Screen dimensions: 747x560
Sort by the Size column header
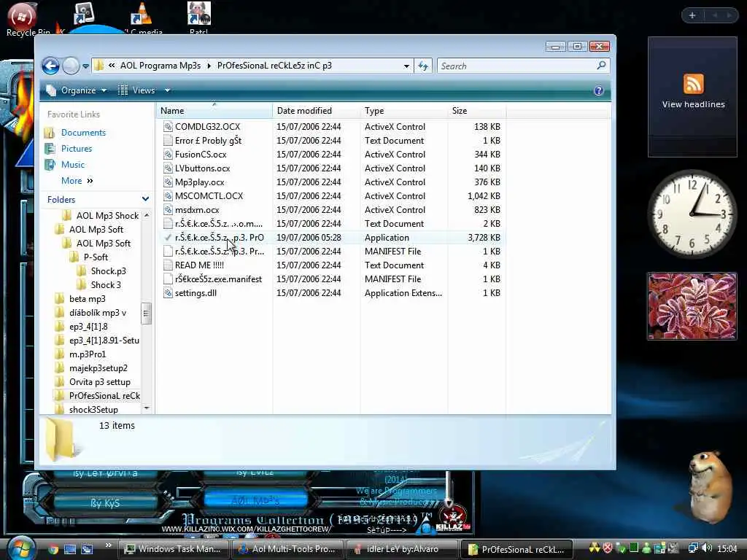click(x=477, y=111)
